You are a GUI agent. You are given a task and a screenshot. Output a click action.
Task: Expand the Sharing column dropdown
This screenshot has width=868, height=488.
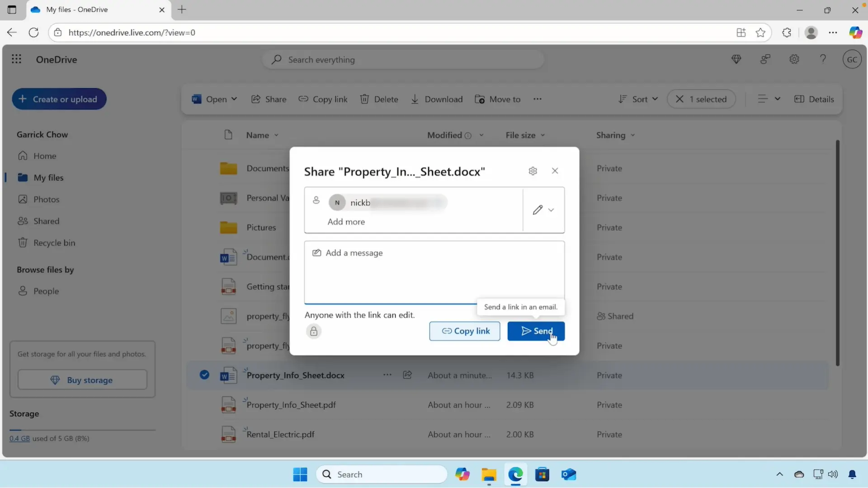[633, 135]
